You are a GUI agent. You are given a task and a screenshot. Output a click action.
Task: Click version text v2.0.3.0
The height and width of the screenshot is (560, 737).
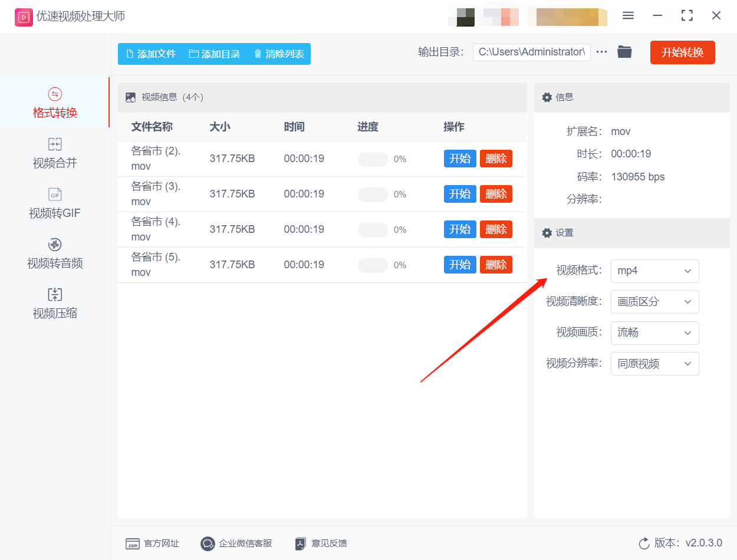pos(704,543)
